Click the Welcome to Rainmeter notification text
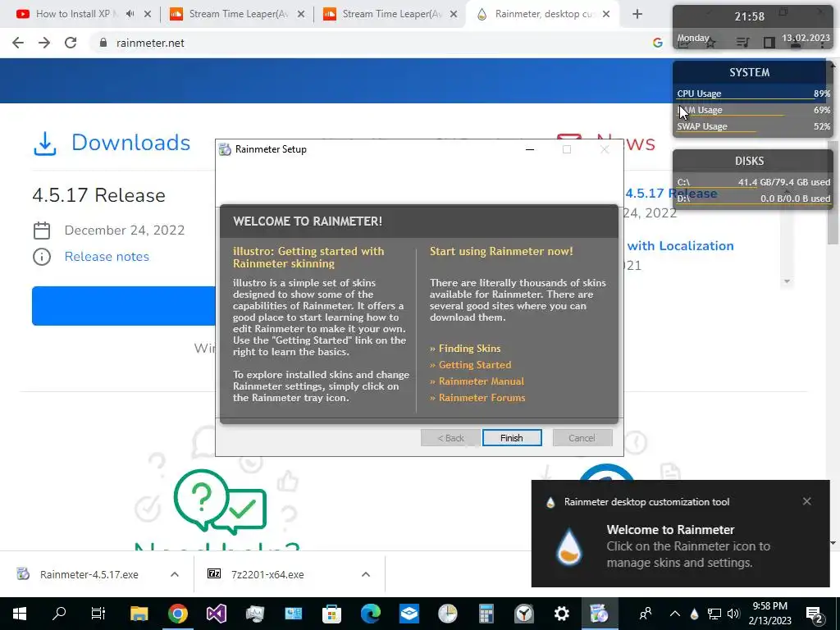 tap(688, 546)
